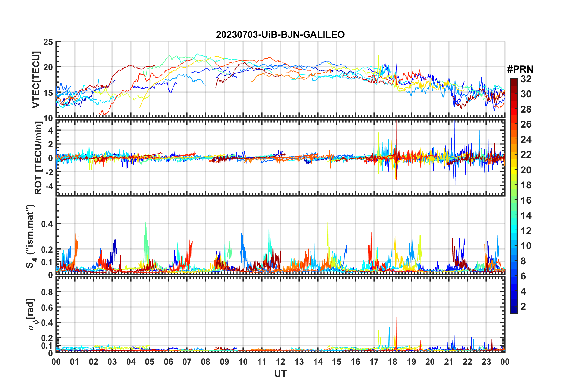The height and width of the screenshot is (392, 561).
Task: Click x-axis tick label 18
Action: pyautogui.click(x=393, y=362)
